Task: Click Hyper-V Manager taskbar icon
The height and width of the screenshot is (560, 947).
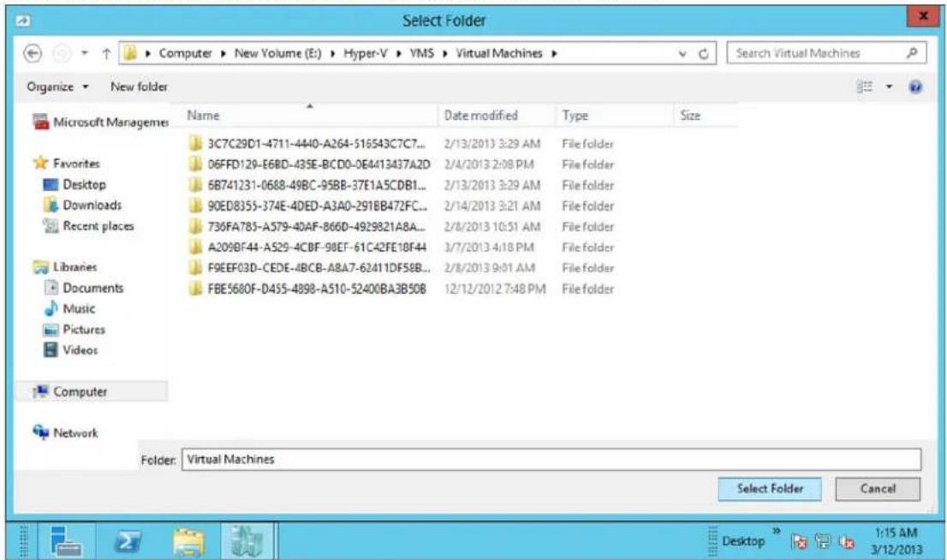Action: coord(247,540)
